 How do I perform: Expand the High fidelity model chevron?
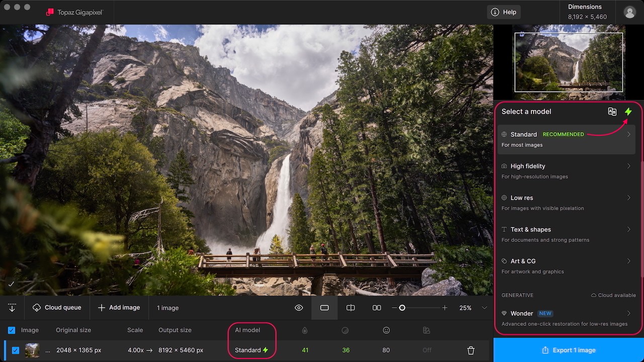tap(628, 166)
